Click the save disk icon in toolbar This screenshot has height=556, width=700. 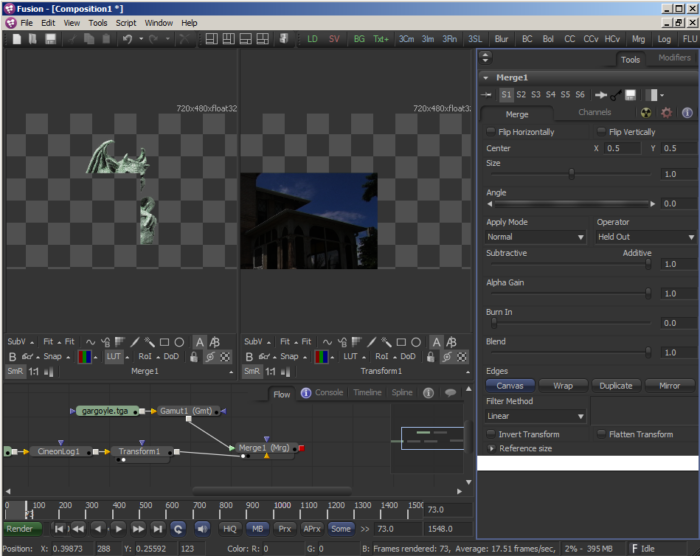[50, 39]
